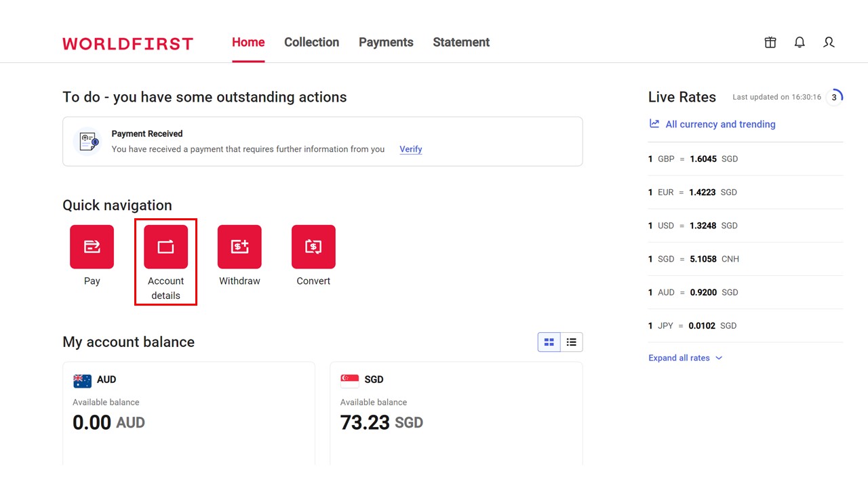Expand all rates
Screen dimensions: 868x488
[x=685, y=358]
